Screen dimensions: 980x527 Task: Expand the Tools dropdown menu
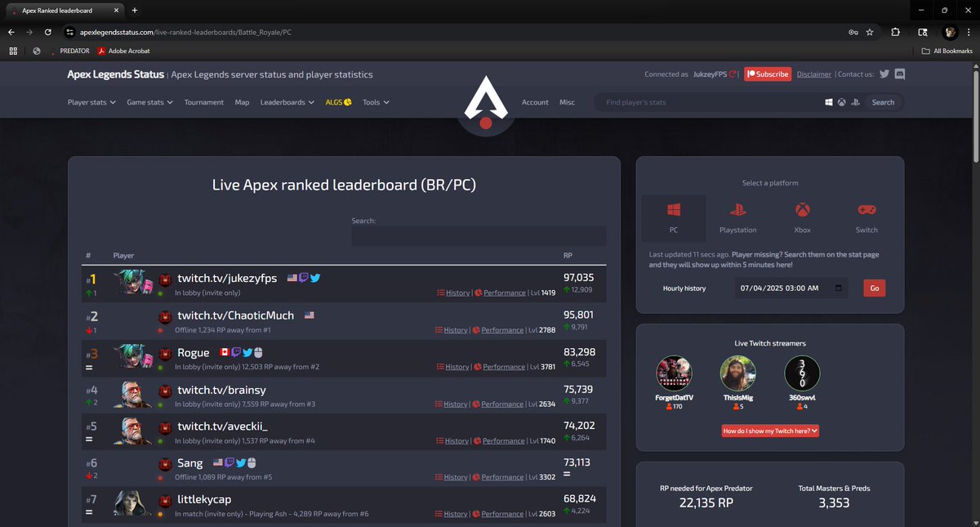[376, 102]
